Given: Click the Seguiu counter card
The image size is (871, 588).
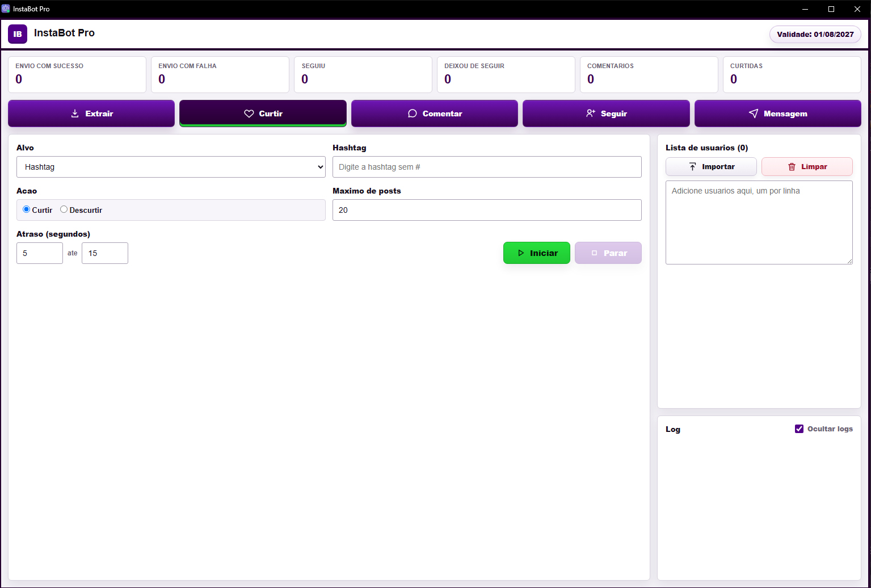Looking at the screenshot, I should point(363,74).
